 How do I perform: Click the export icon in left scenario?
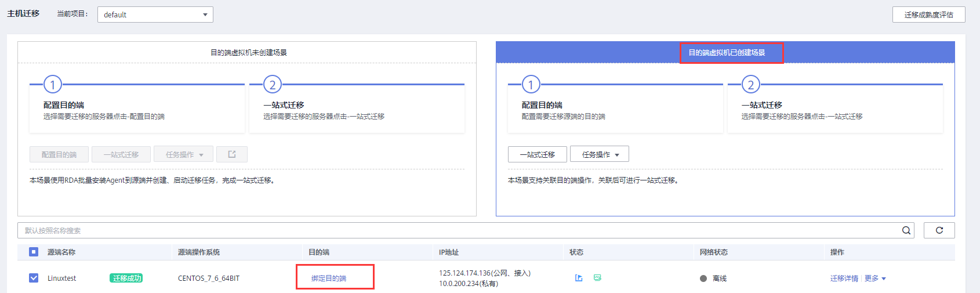click(x=232, y=154)
